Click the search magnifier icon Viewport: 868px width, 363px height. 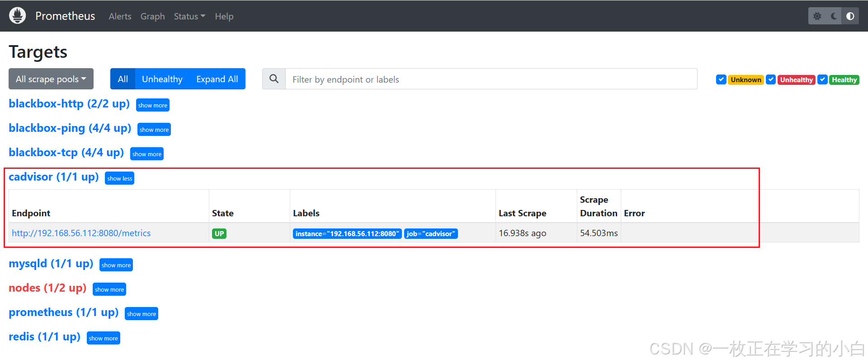pos(274,79)
